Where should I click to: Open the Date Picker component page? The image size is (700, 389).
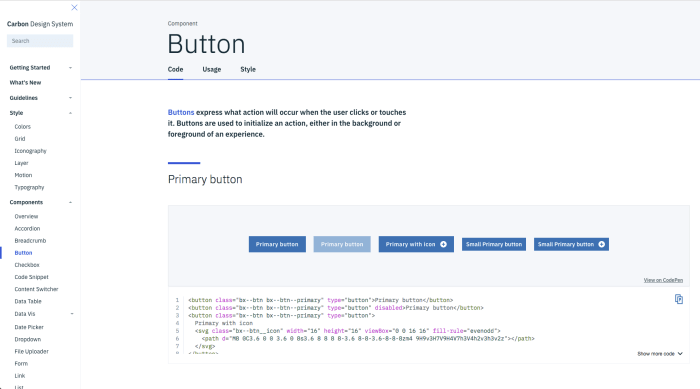click(29, 327)
